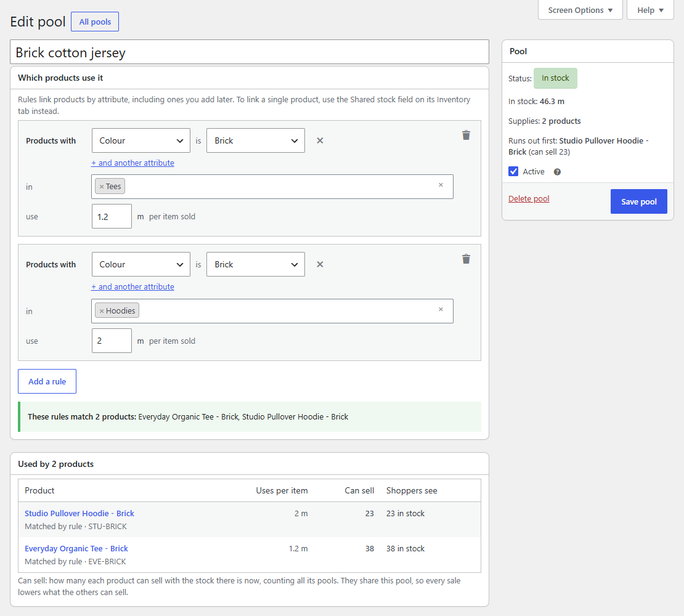Click the '23 in stock' shoppers cell
The width and height of the screenshot is (684, 616).
tap(405, 514)
